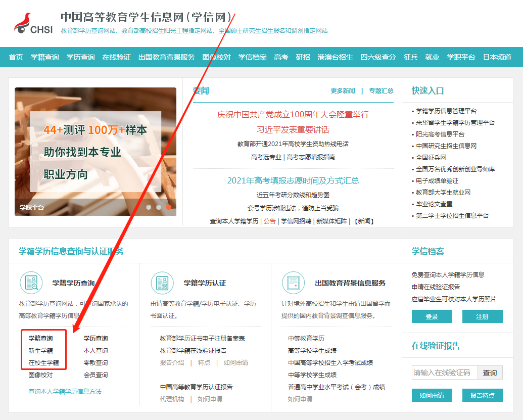Select the second carousel dot indicator
Screen dimensions: 523x420
(159, 207)
